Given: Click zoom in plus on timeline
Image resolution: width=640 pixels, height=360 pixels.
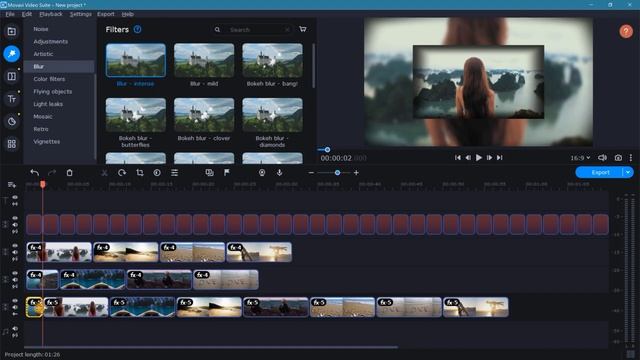Looking at the screenshot, I should tap(356, 173).
